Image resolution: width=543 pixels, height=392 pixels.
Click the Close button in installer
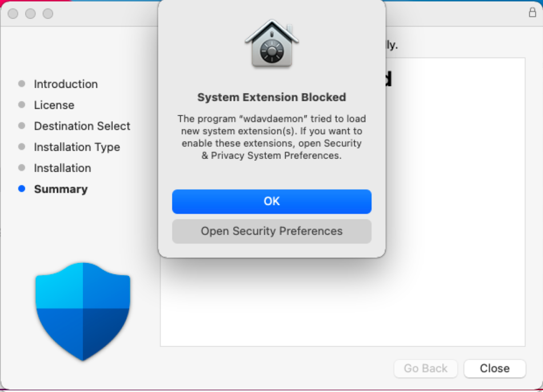pos(494,368)
